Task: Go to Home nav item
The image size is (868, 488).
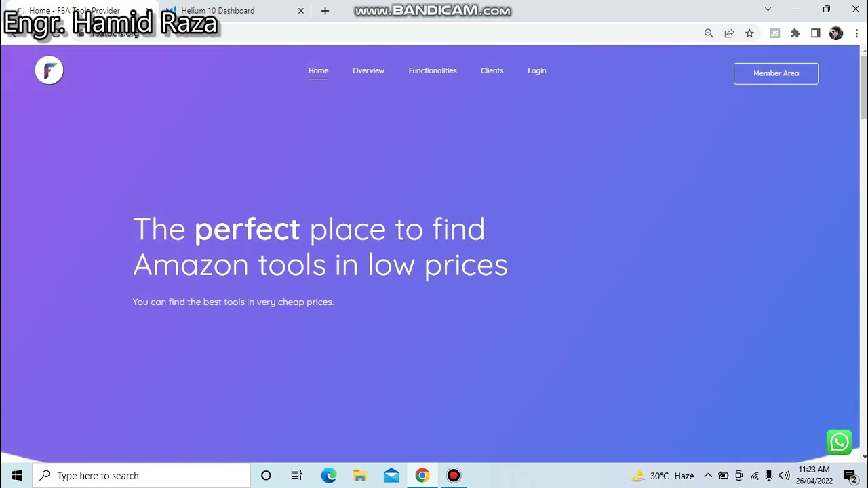Action: point(318,70)
